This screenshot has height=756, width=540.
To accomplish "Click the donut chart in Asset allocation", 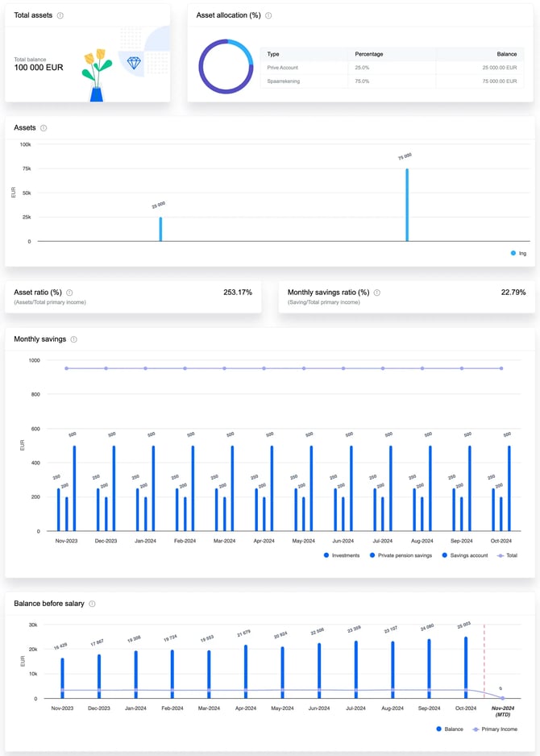I will [x=226, y=67].
